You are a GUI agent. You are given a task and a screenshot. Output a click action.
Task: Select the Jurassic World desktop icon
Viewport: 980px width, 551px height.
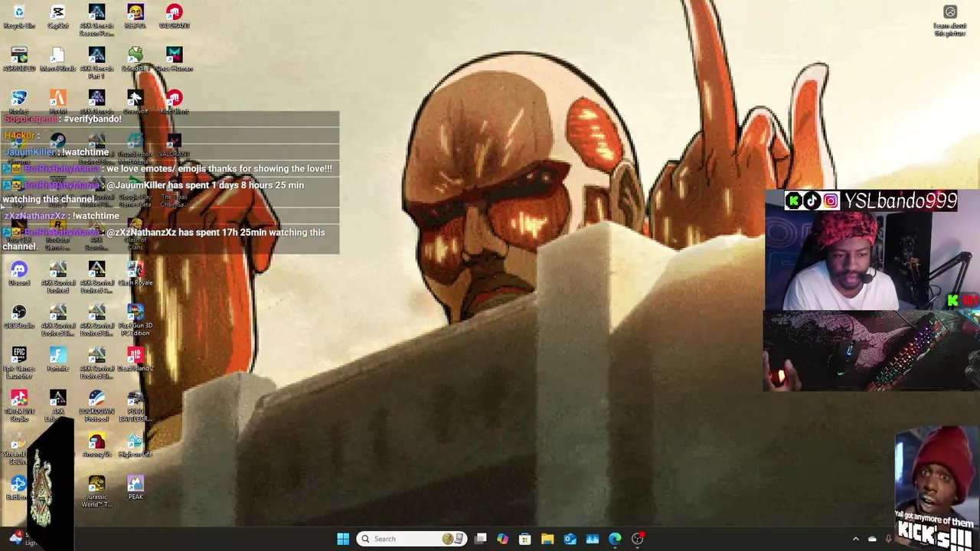click(x=96, y=491)
